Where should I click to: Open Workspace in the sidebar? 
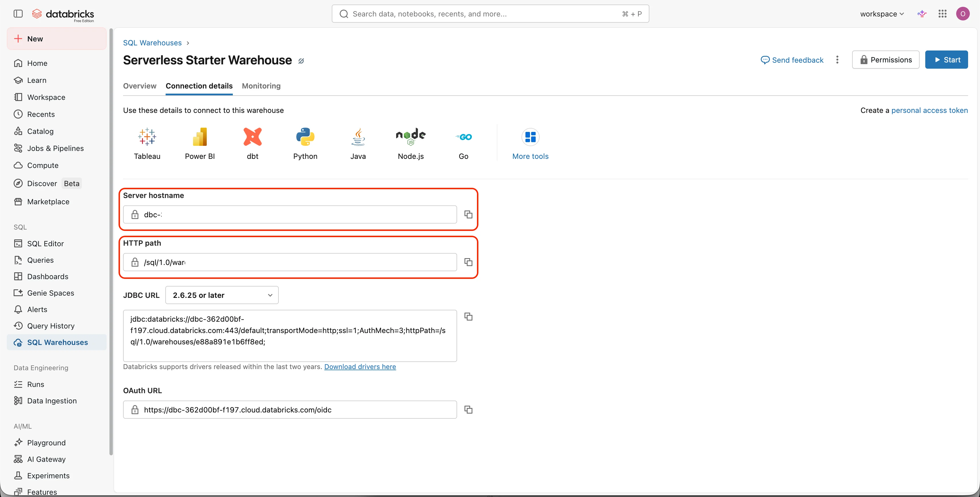pos(56,97)
